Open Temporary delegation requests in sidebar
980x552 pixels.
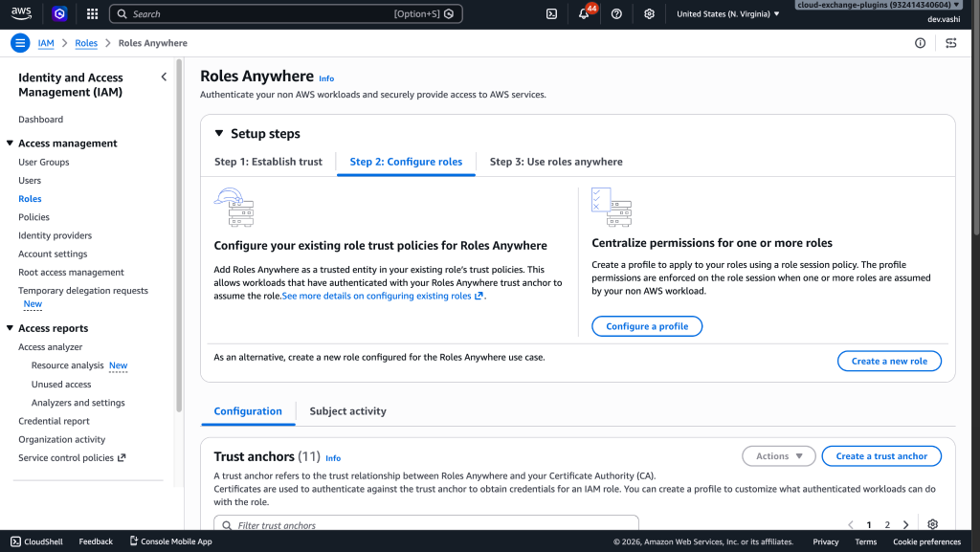point(83,291)
